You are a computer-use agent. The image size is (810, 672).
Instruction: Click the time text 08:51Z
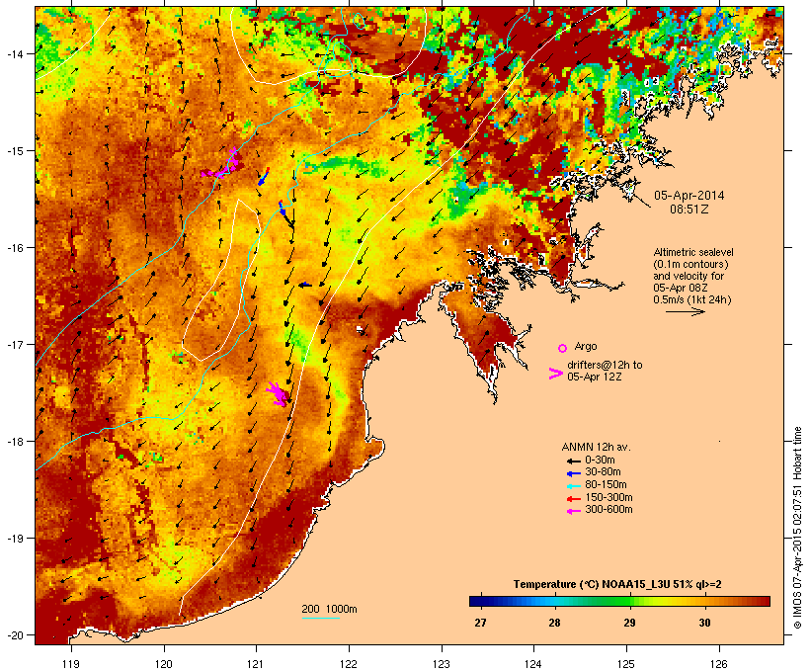click(689, 210)
